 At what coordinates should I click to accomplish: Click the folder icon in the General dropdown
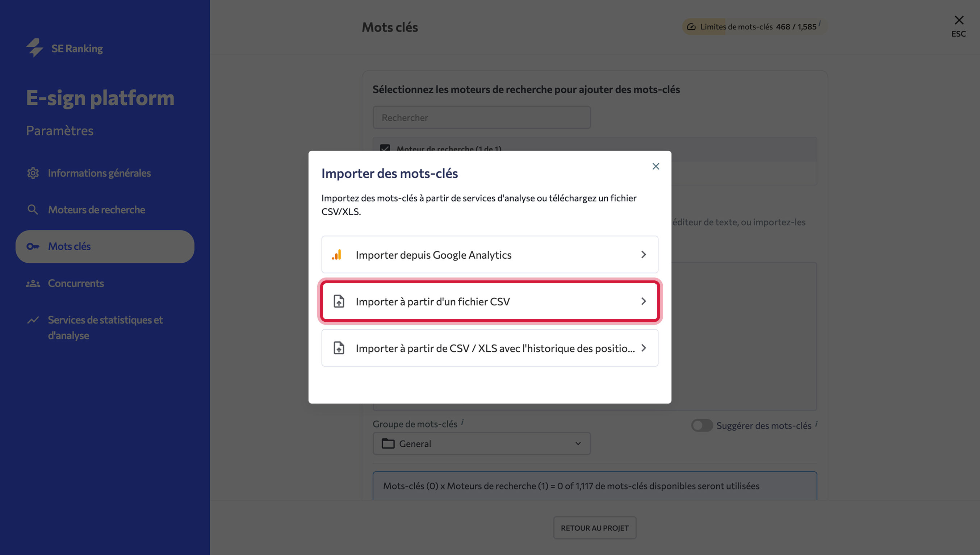pos(388,444)
